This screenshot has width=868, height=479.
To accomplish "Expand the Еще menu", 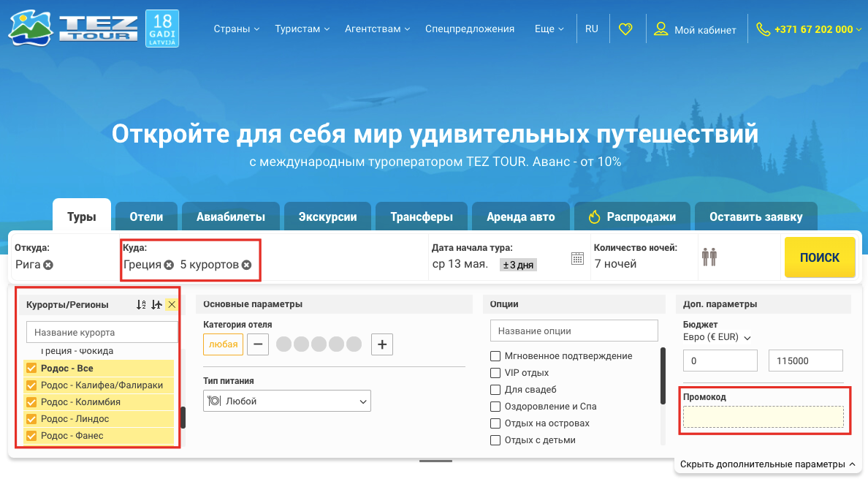I will 549,29.
